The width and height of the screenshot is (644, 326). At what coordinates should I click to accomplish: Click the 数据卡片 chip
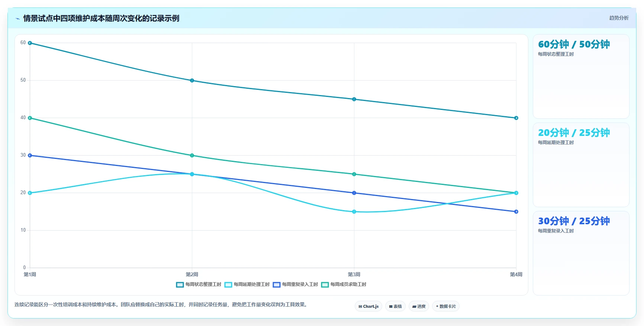(x=445, y=306)
